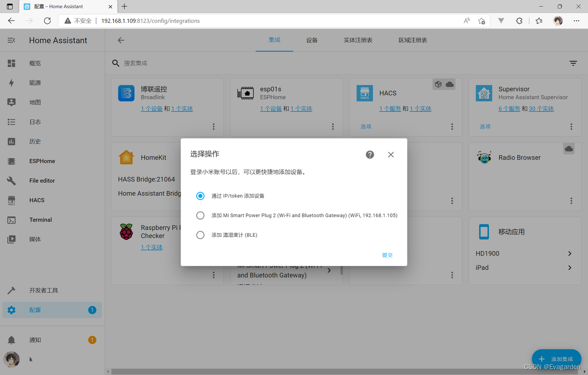
Task: Open esp01s ESPHome card overflow menu
Action: (333, 127)
